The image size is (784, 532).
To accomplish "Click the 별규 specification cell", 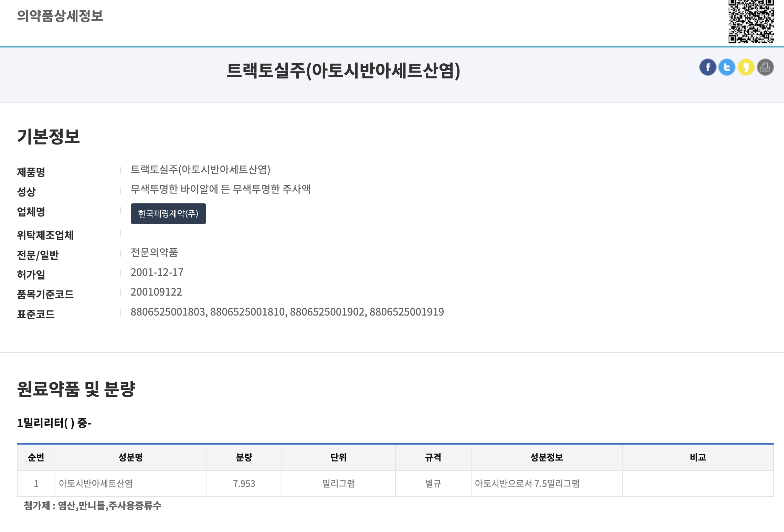I will coord(433,483).
